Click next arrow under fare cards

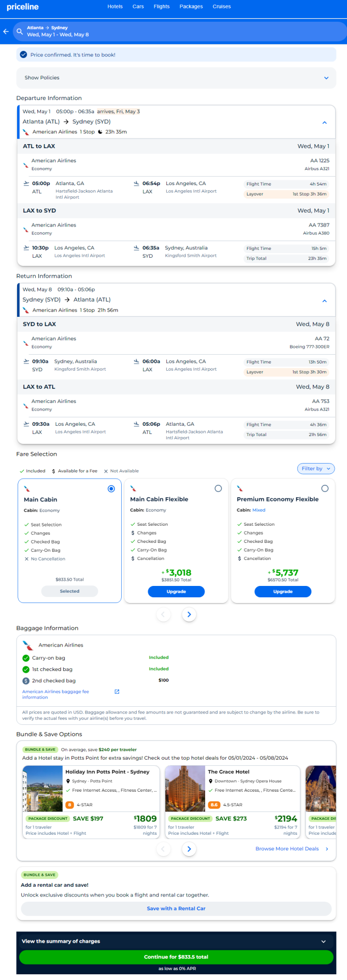click(x=189, y=614)
